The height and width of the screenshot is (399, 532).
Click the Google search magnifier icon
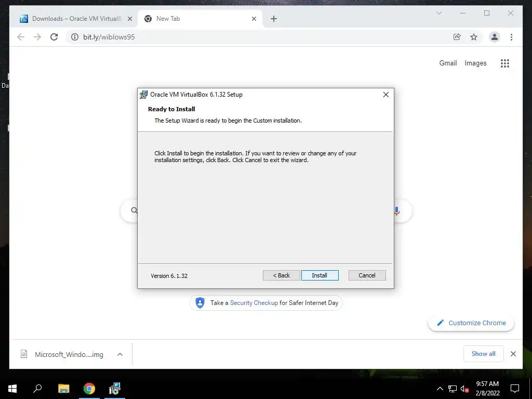click(134, 211)
